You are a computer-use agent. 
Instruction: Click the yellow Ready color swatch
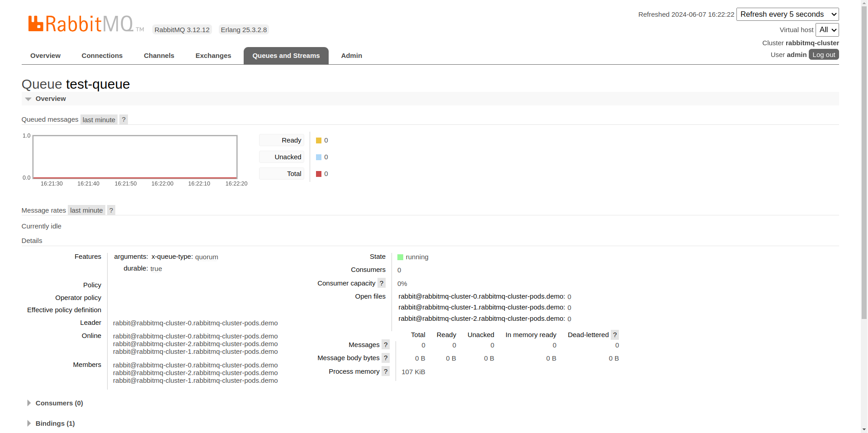(319, 141)
